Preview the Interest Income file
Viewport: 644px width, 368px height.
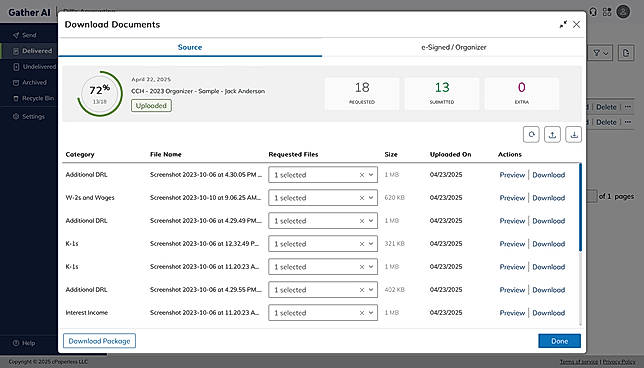pyautogui.click(x=512, y=313)
